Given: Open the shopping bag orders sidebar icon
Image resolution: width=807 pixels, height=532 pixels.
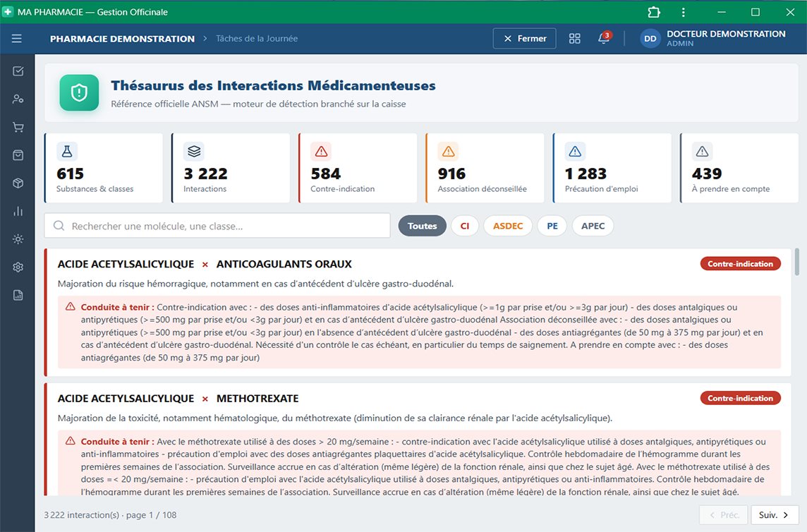Looking at the screenshot, I should pyautogui.click(x=18, y=155).
